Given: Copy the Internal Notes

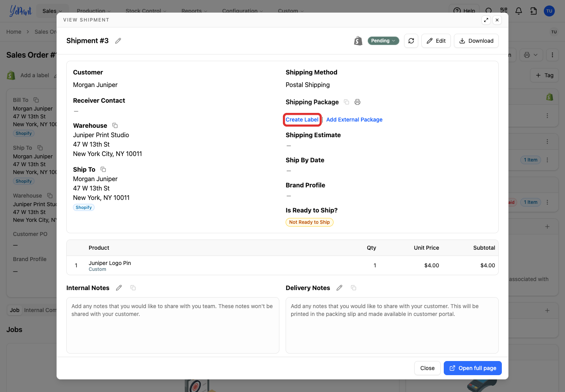Looking at the screenshot, I should pyautogui.click(x=133, y=288).
